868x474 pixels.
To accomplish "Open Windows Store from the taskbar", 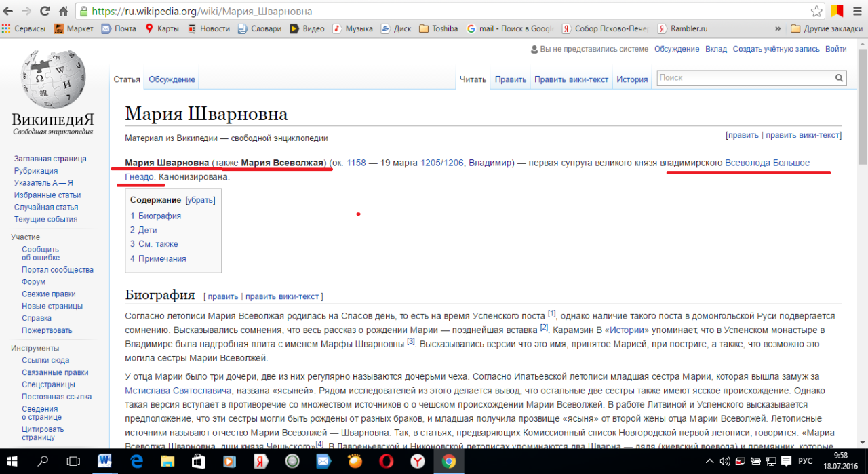I will click(x=199, y=461).
